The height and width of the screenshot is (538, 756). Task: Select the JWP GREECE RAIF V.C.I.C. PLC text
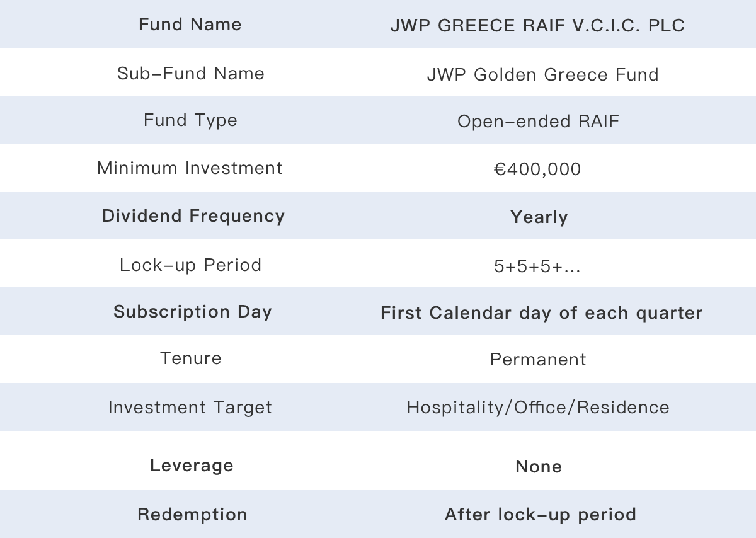(538, 26)
